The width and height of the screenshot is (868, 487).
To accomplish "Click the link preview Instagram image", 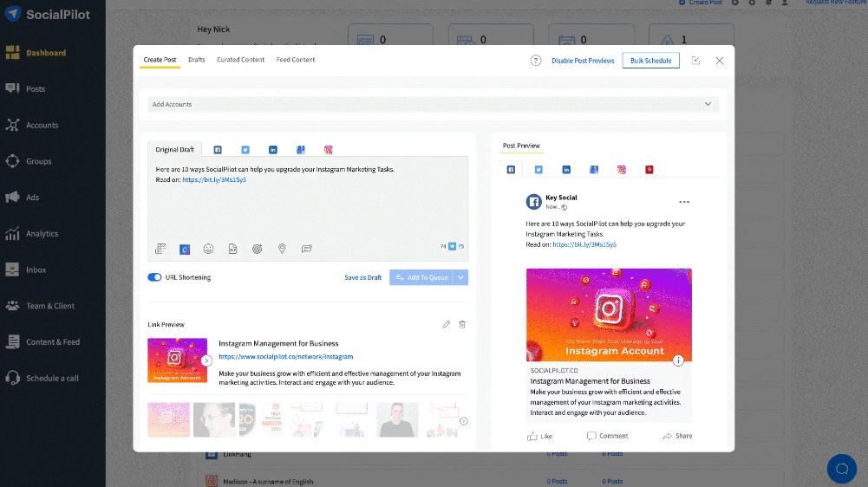I will click(x=177, y=360).
